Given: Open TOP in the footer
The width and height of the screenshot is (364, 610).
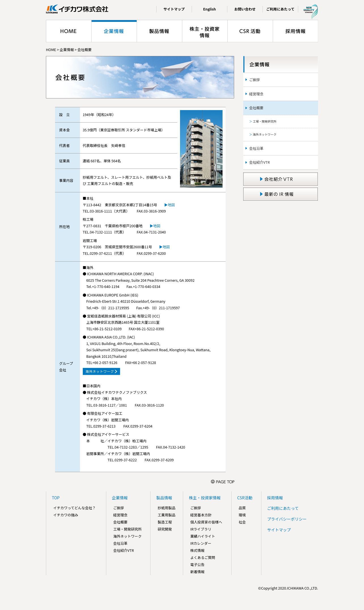Looking at the screenshot, I should (x=56, y=498).
